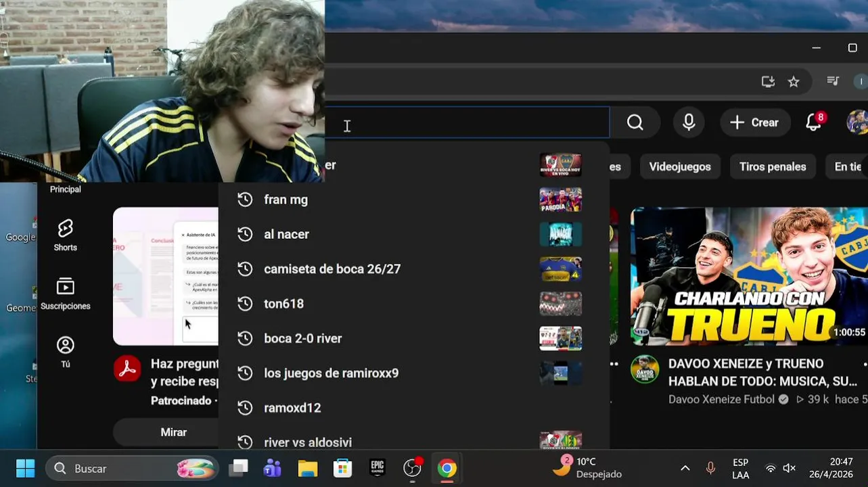This screenshot has height=487, width=868.
Task: Open Microsoft Store from taskbar
Action: tap(342, 468)
